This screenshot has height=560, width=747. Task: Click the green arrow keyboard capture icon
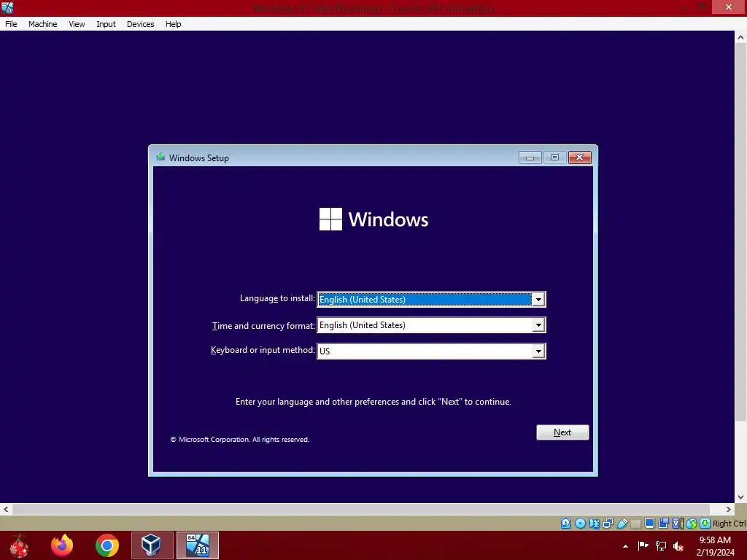tap(705, 524)
